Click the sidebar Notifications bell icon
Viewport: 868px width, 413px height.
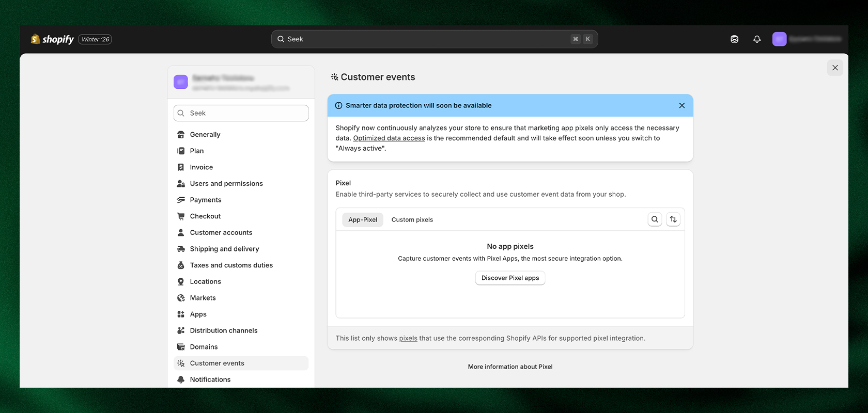[x=181, y=379]
